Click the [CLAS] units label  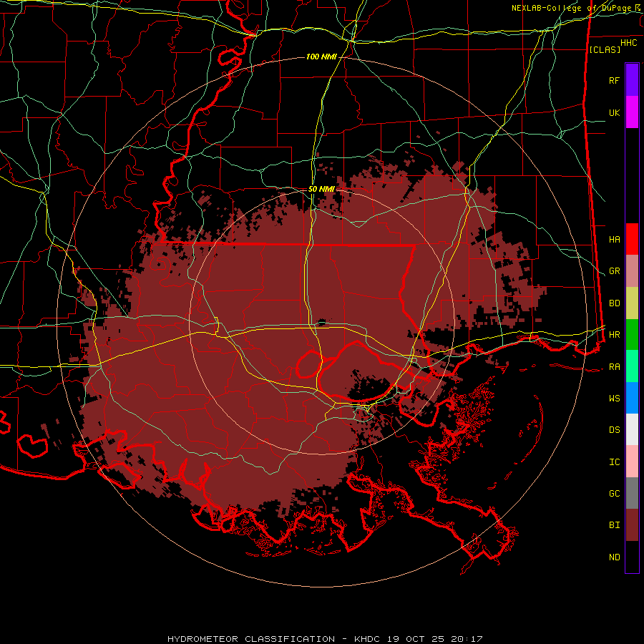(x=605, y=49)
